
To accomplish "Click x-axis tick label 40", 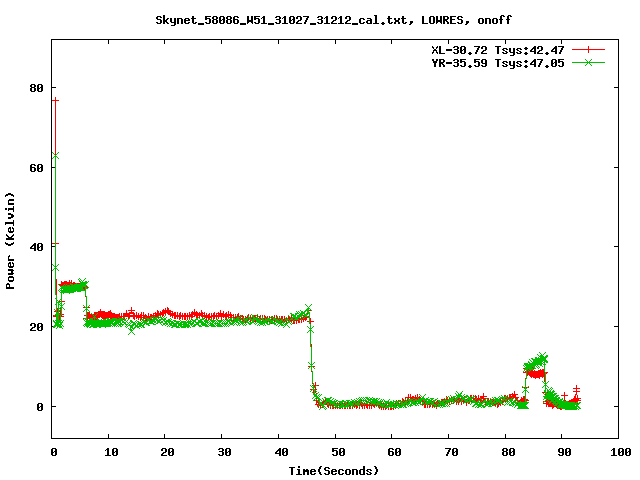I will (x=281, y=452).
